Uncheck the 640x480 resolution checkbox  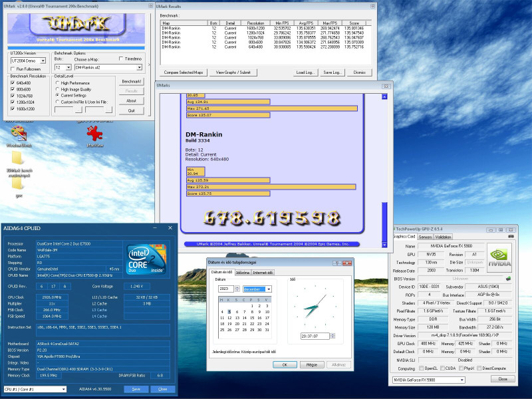pyautogui.click(x=13, y=82)
